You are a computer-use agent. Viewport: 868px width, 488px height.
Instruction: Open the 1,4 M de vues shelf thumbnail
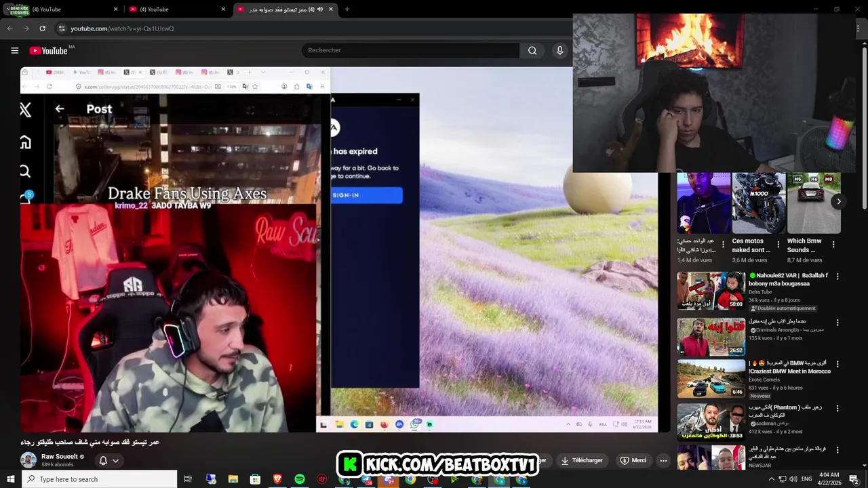pos(704,203)
